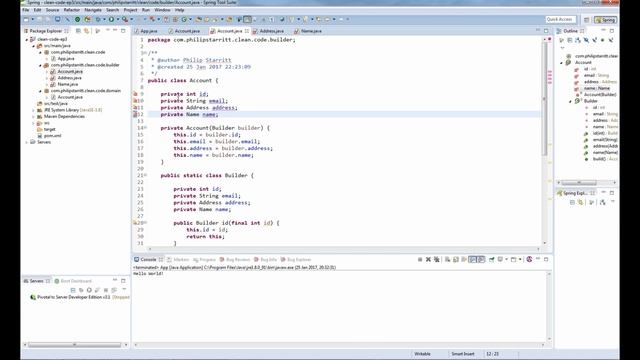Switch to the App.java editor tab
The image size is (640, 360).
(149, 31)
